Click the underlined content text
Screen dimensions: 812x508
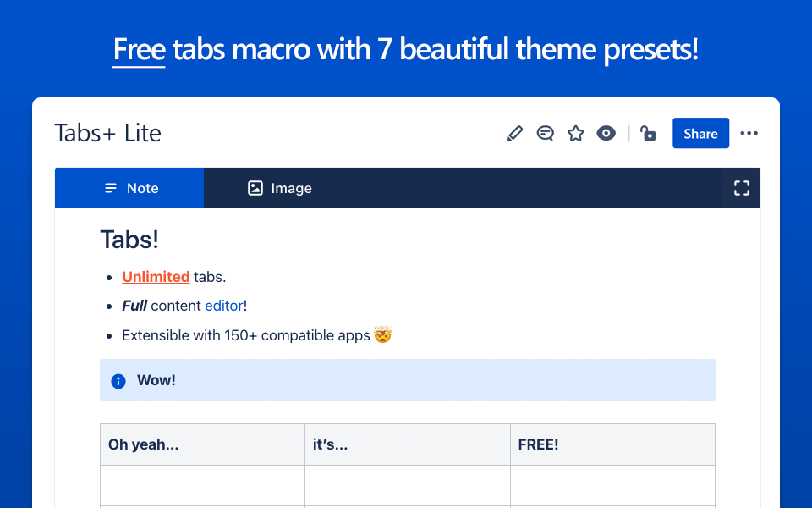click(x=176, y=306)
